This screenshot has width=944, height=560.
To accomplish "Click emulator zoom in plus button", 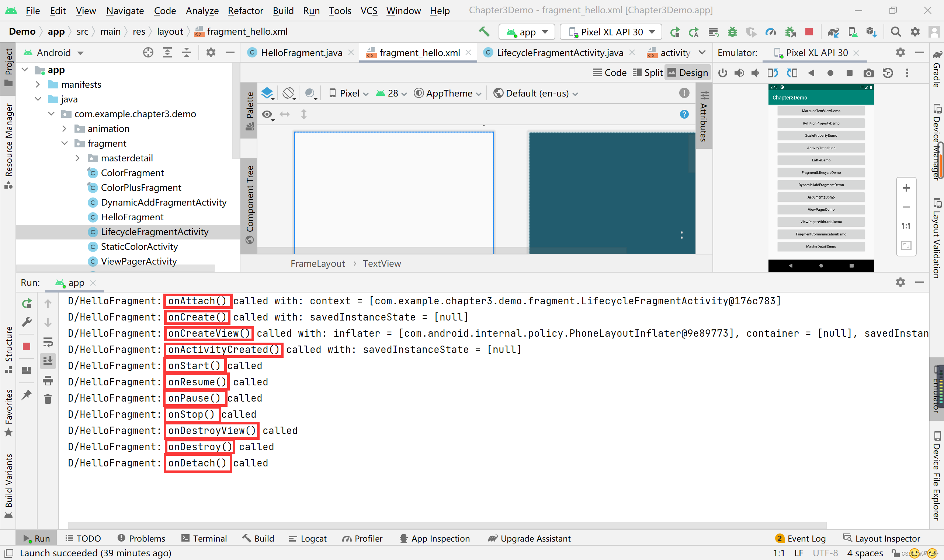I will point(906,188).
